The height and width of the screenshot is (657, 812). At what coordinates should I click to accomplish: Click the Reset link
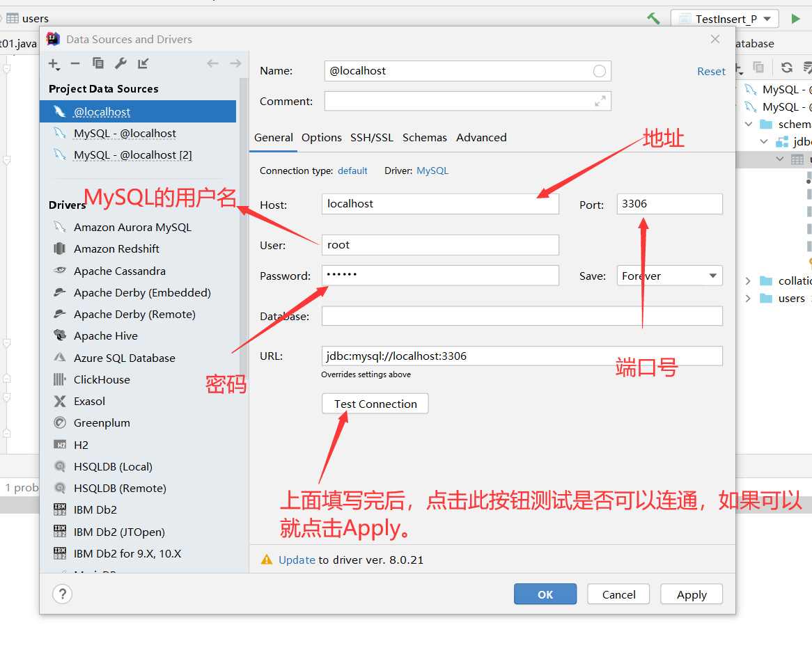point(711,72)
